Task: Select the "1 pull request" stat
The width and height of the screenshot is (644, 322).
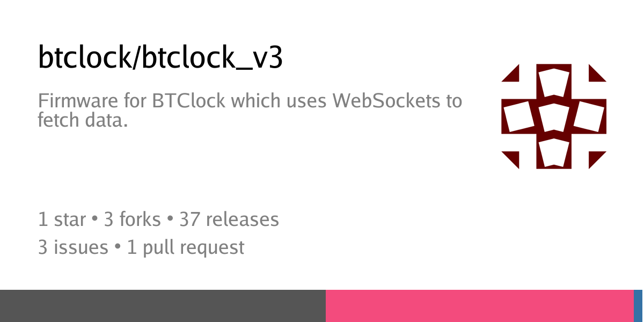Action: pos(186,247)
